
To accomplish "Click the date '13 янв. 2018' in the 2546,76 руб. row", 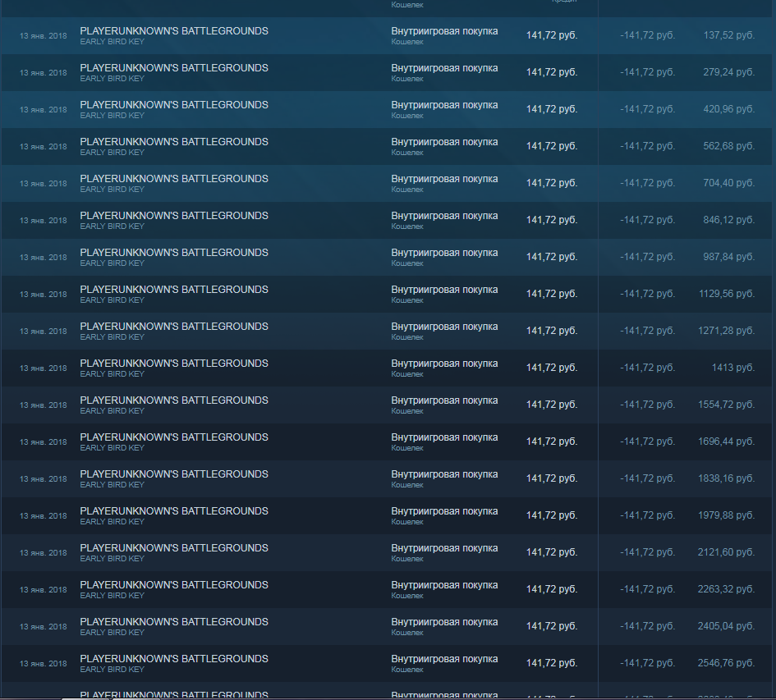I will coord(43,663).
